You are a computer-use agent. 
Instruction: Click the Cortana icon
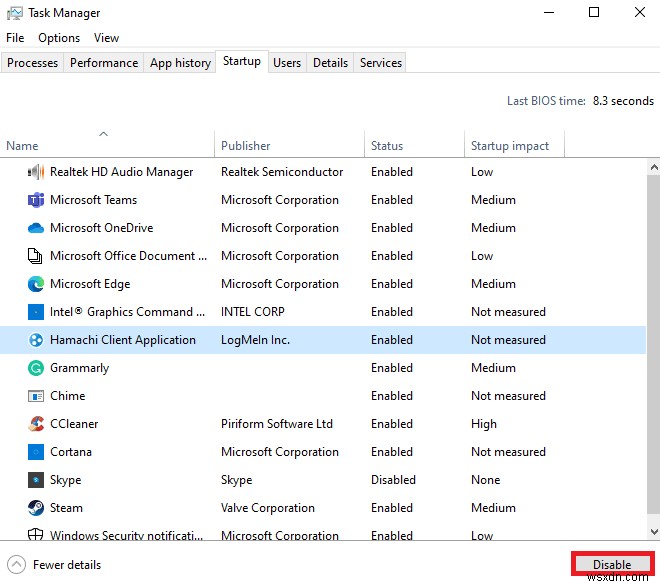[x=36, y=452]
